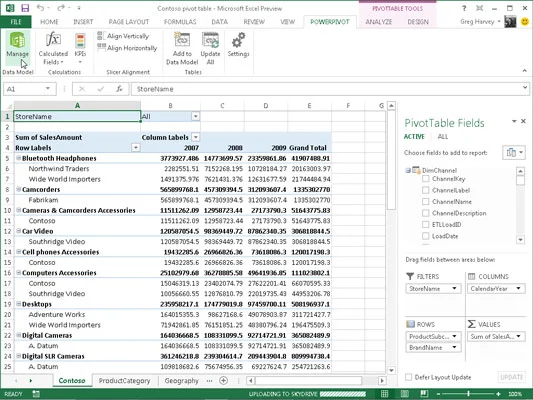Open the Calculated Fields menu
The image size is (533, 400).
[53, 48]
